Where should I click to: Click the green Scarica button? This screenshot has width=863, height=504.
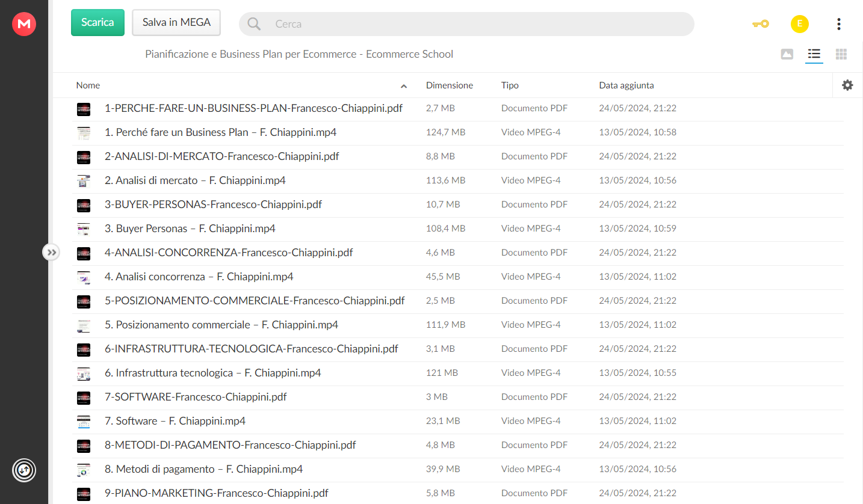[x=97, y=22]
